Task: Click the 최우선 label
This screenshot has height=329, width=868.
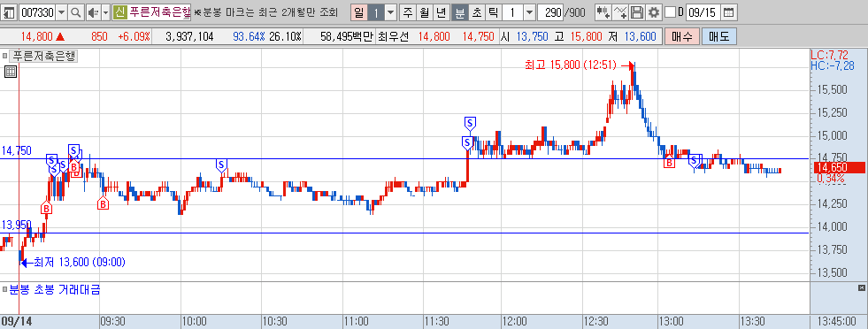Action: click(393, 37)
